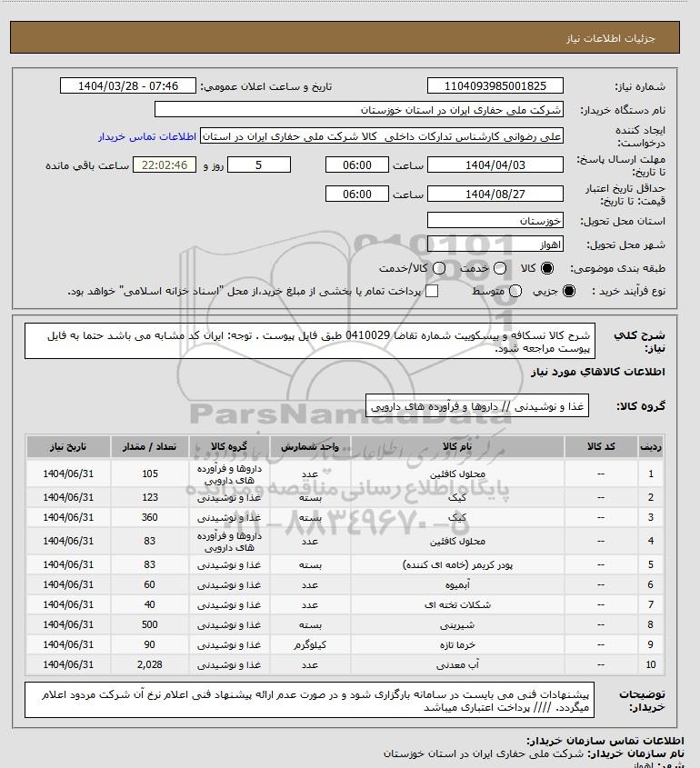700x768 pixels.
Task: Click the جزئیات اطلاعات نیاز header bar
Action: tap(345, 37)
